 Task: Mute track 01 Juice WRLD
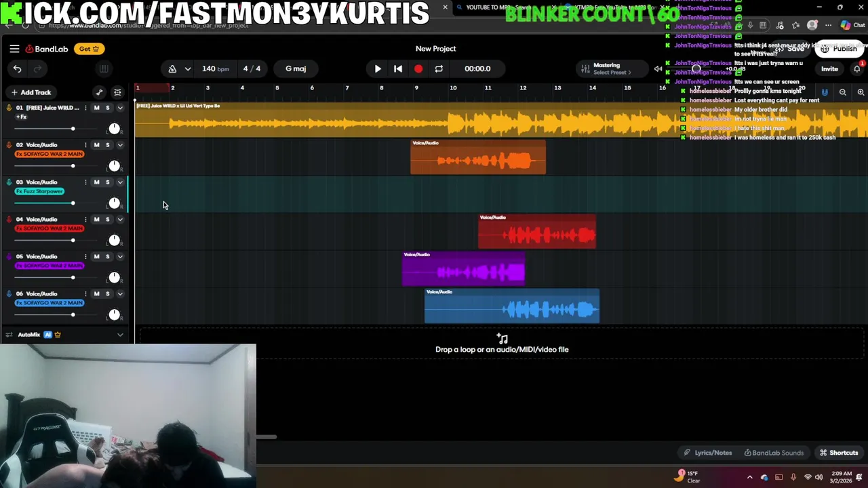[x=96, y=108]
